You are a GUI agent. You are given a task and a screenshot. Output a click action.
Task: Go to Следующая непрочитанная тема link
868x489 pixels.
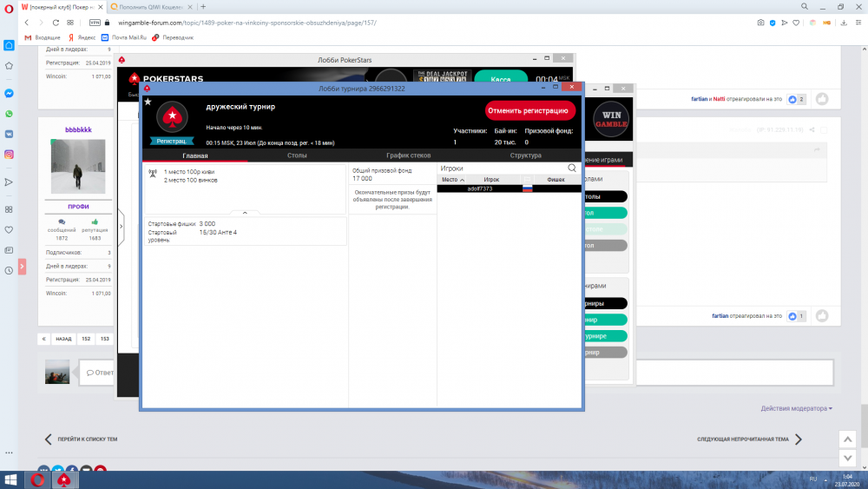pos(748,439)
